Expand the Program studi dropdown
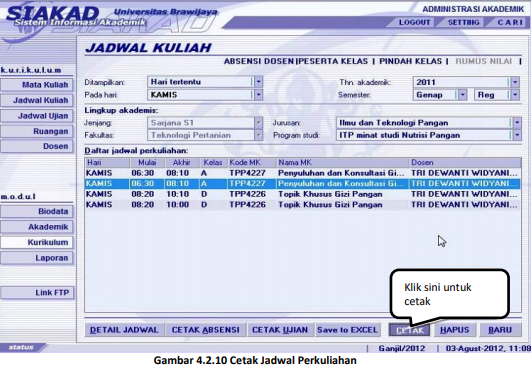This screenshot has width=532, height=369. (517, 135)
